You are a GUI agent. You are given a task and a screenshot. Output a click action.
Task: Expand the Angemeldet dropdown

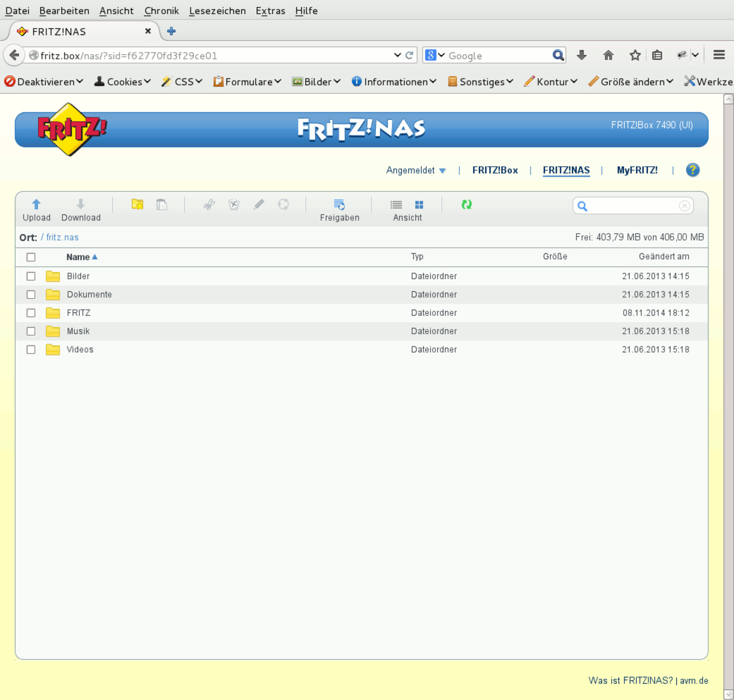[x=416, y=170]
